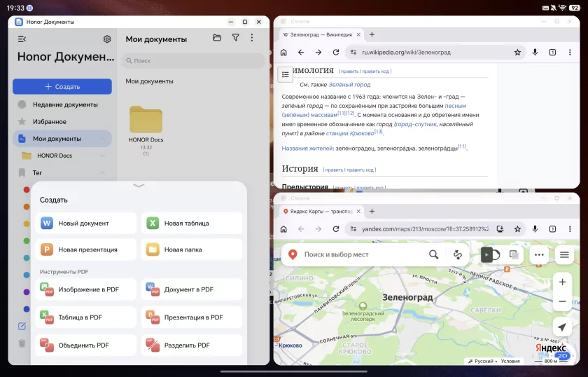Open the map layers icon in Yandex Maps
The height and width of the screenshot is (377, 588).
[514, 254]
